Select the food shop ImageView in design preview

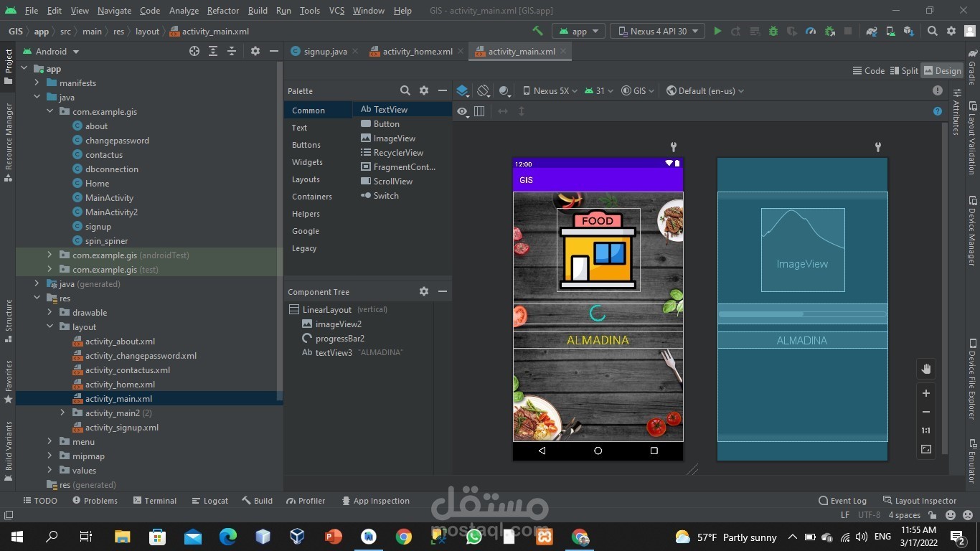(x=598, y=250)
